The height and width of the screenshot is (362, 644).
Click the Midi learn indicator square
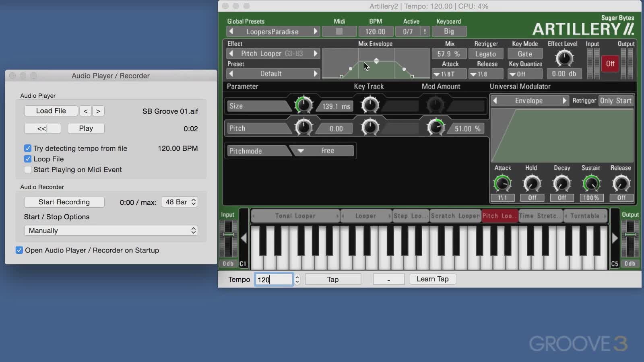click(x=339, y=31)
